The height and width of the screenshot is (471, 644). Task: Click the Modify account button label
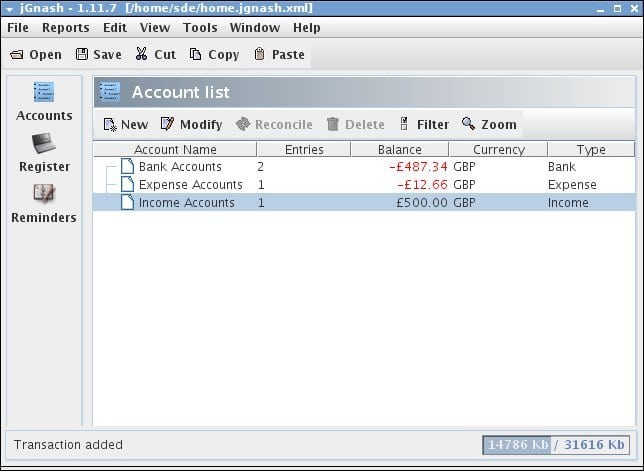(x=201, y=124)
